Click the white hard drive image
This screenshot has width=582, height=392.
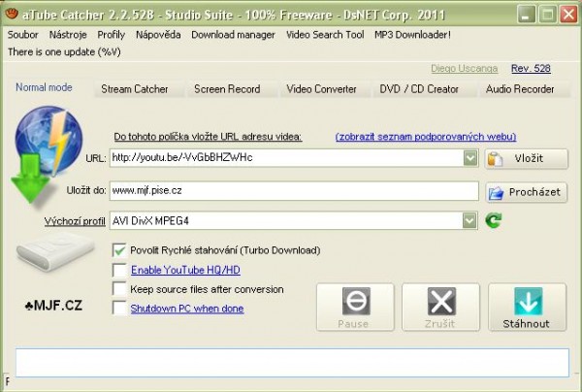[55, 251]
